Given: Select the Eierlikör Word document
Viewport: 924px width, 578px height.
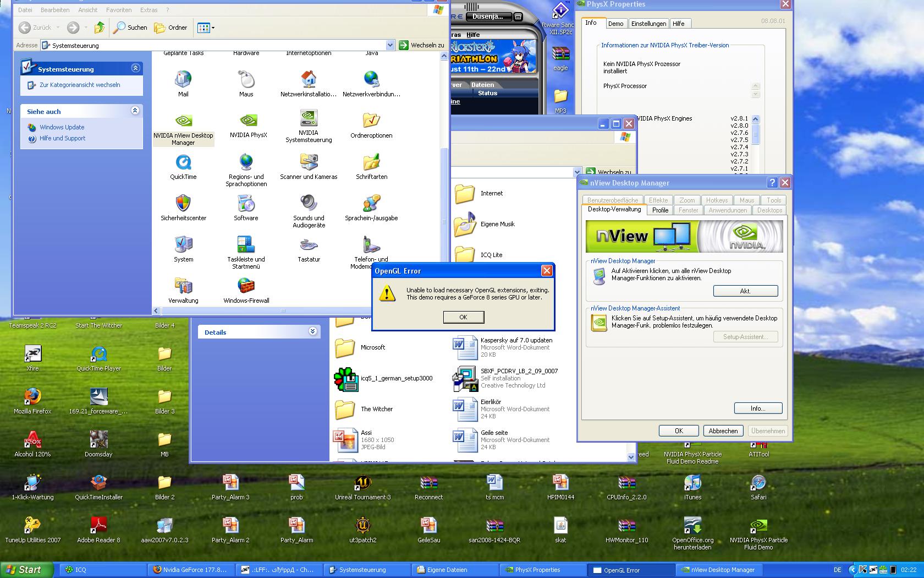Looking at the screenshot, I should [x=501, y=409].
